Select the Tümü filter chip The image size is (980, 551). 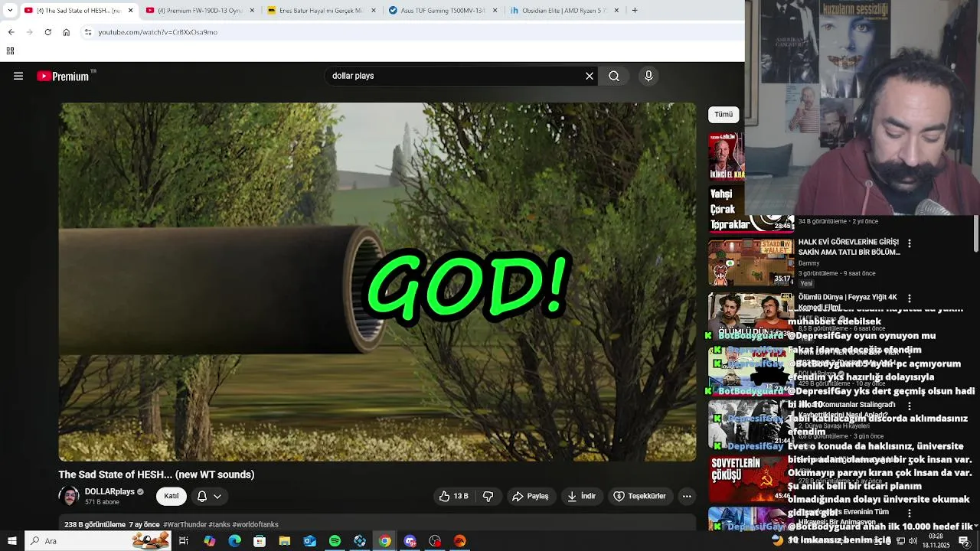724,114
